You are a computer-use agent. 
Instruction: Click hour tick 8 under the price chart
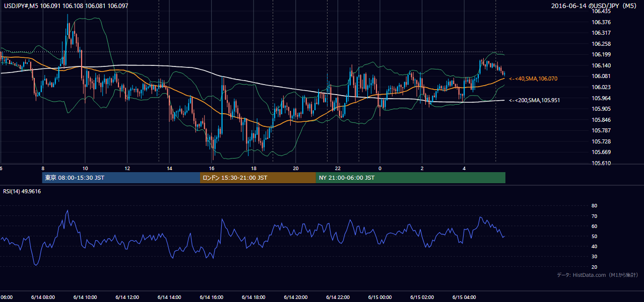pyautogui.click(x=43, y=168)
